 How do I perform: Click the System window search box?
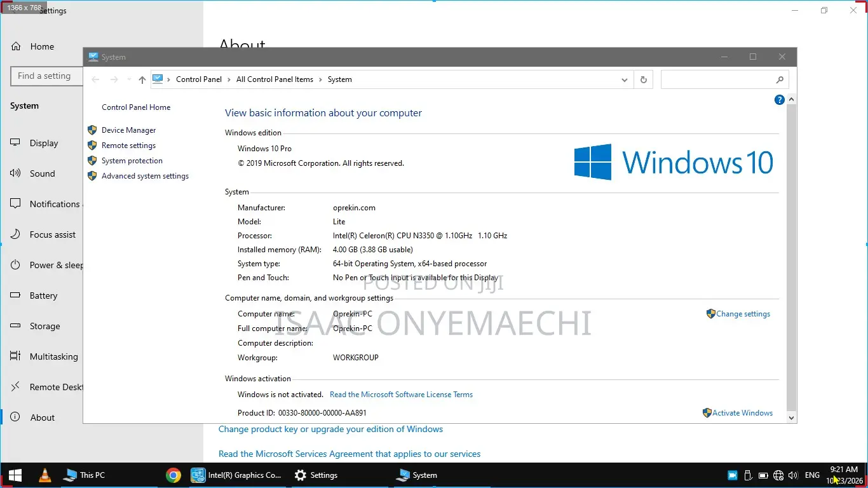click(x=725, y=79)
